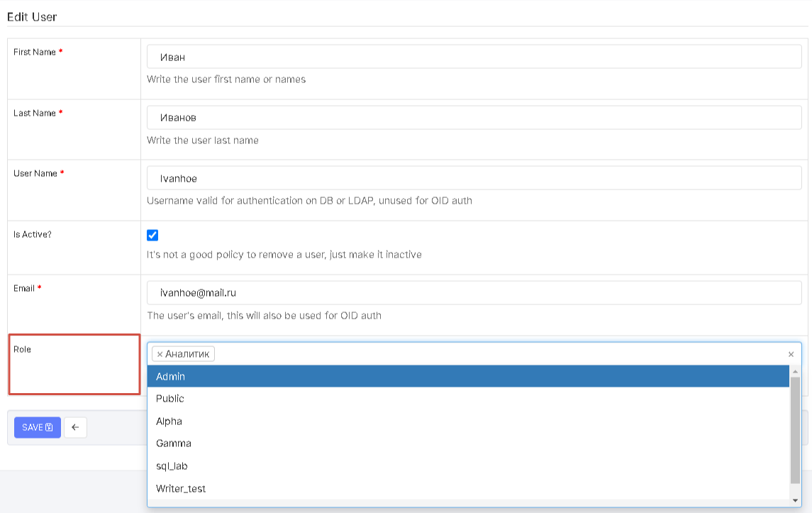Choose the Public role option

click(468, 399)
